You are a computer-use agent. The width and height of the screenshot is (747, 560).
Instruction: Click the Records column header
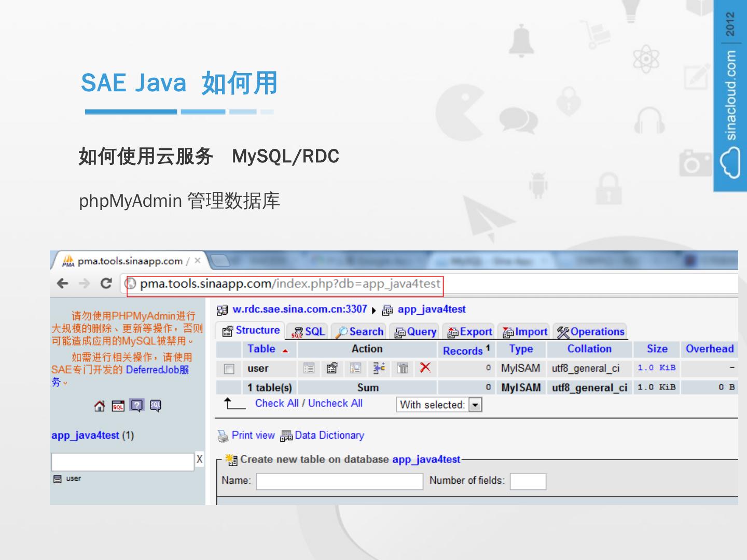click(463, 351)
